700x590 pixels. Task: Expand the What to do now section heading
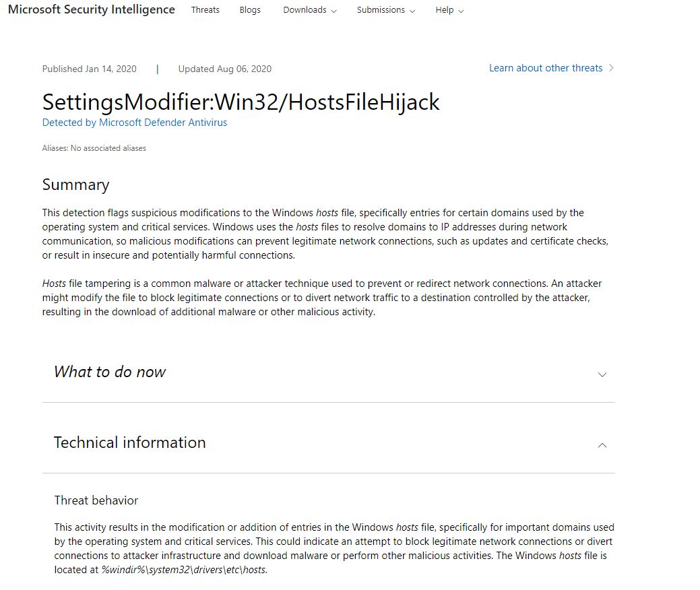(110, 372)
